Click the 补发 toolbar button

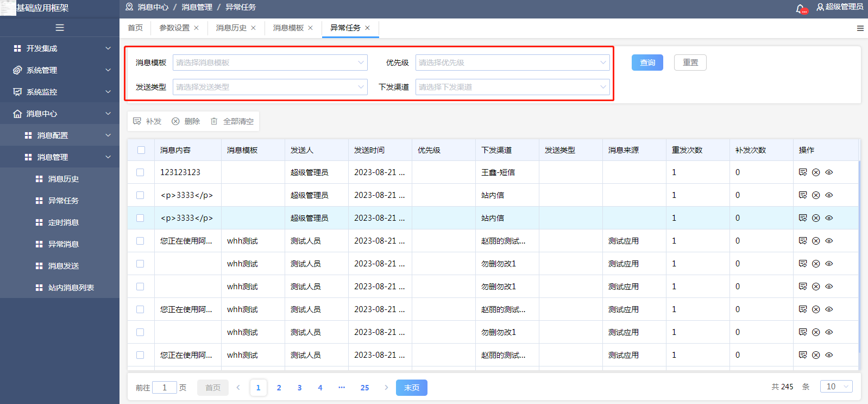click(x=147, y=121)
